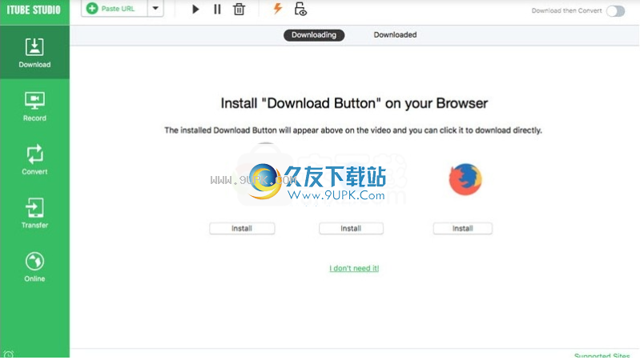640x364 pixels.
Task: Open the Online section in sidebar
Action: [34, 266]
